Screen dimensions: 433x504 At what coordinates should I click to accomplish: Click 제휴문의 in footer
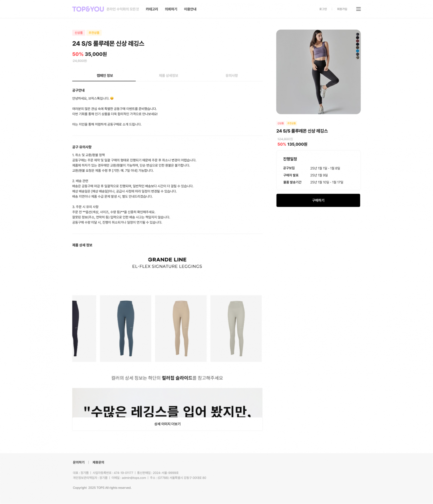click(x=98, y=462)
